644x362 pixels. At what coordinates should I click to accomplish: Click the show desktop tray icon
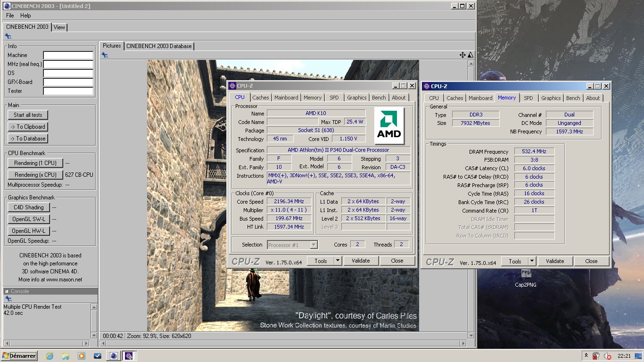(638, 356)
